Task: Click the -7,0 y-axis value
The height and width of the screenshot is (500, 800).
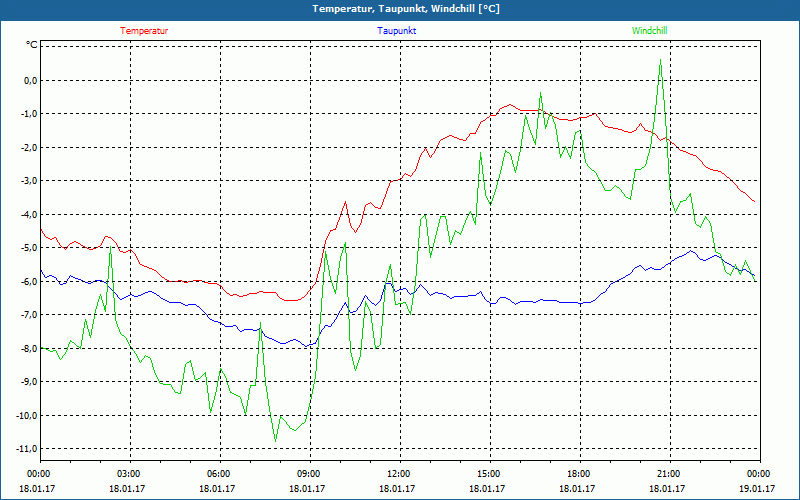Action: coord(29,315)
